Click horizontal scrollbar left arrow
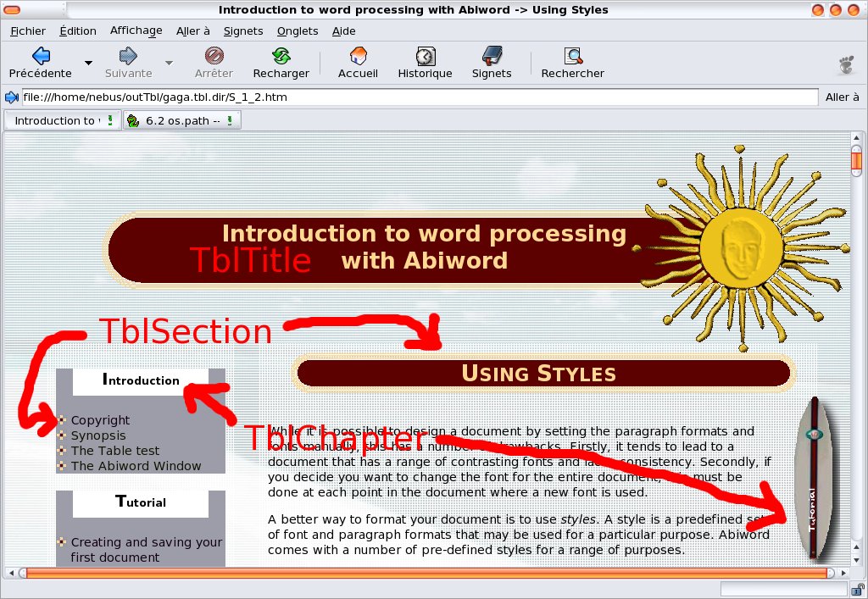 coord(11,573)
